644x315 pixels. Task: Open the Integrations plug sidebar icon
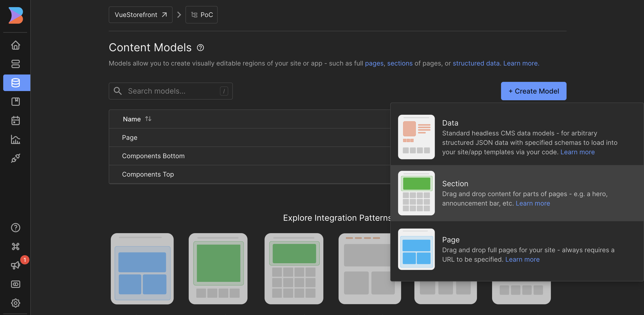[15, 158]
